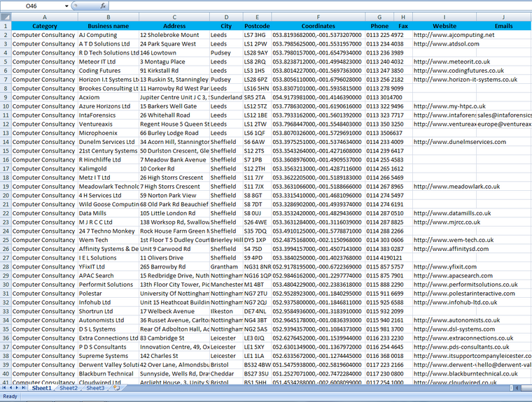The image size is (532, 402).
Task: Select column A header
Action: (x=44, y=17)
